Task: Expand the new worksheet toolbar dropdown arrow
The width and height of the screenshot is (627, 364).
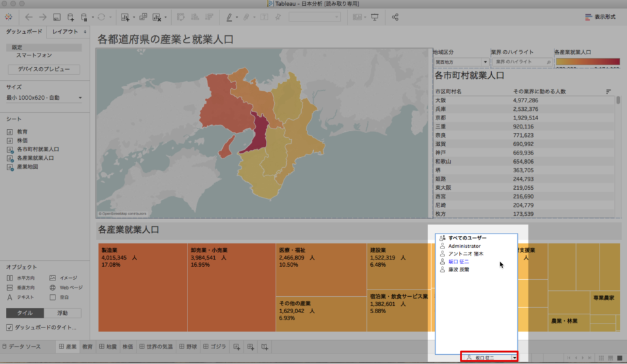Action: [x=133, y=17]
